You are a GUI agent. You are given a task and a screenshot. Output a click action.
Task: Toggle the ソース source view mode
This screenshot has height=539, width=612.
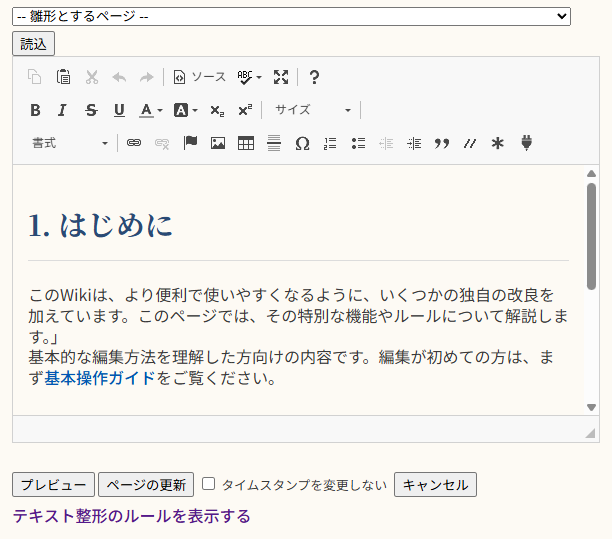pos(199,77)
